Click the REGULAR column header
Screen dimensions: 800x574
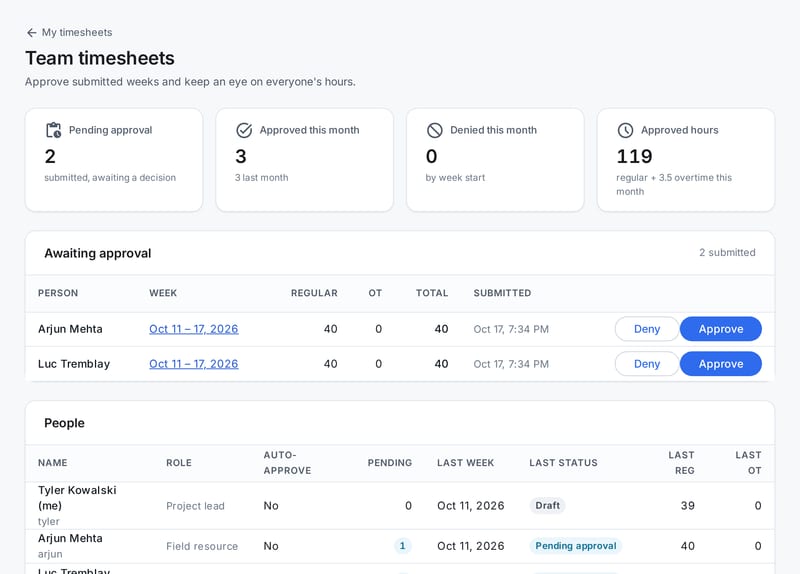(314, 293)
